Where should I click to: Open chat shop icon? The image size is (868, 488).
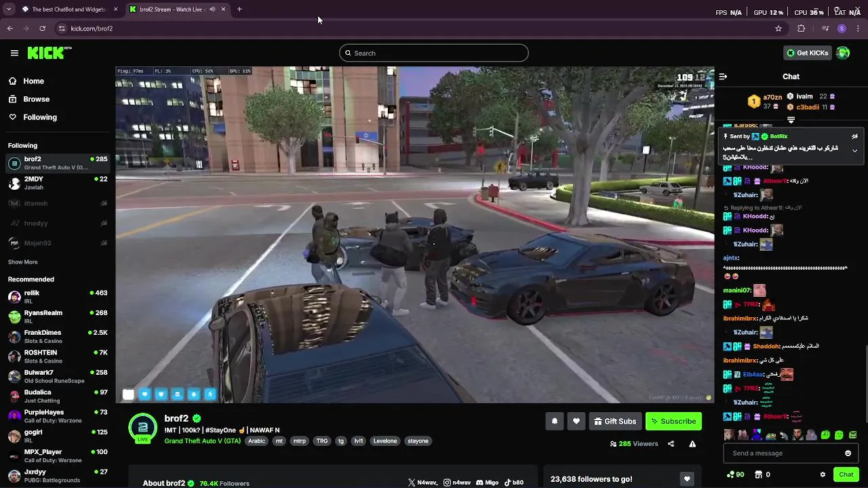coord(759,474)
